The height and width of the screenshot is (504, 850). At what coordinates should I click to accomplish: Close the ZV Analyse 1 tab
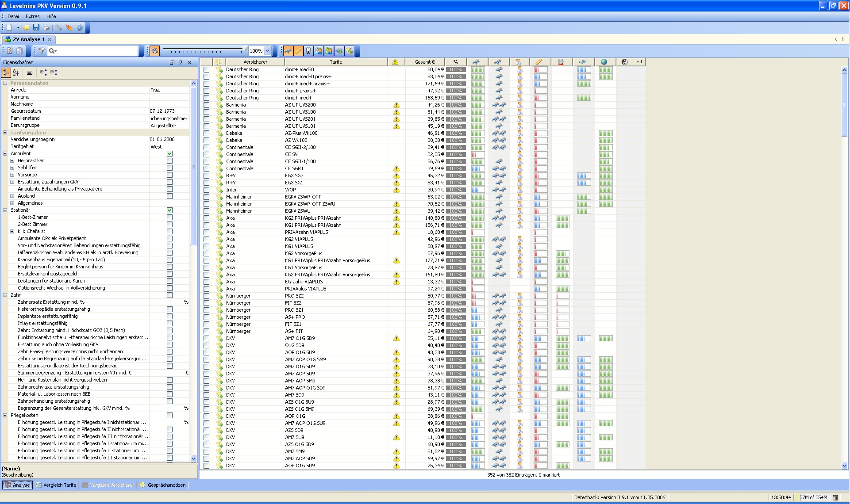[x=50, y=39]
